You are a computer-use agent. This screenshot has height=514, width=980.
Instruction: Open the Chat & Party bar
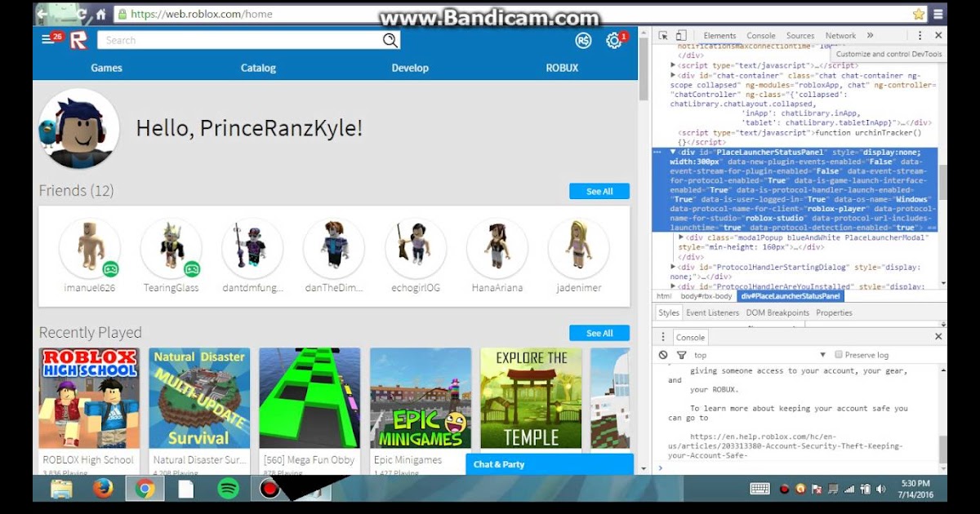click(550, 464)
